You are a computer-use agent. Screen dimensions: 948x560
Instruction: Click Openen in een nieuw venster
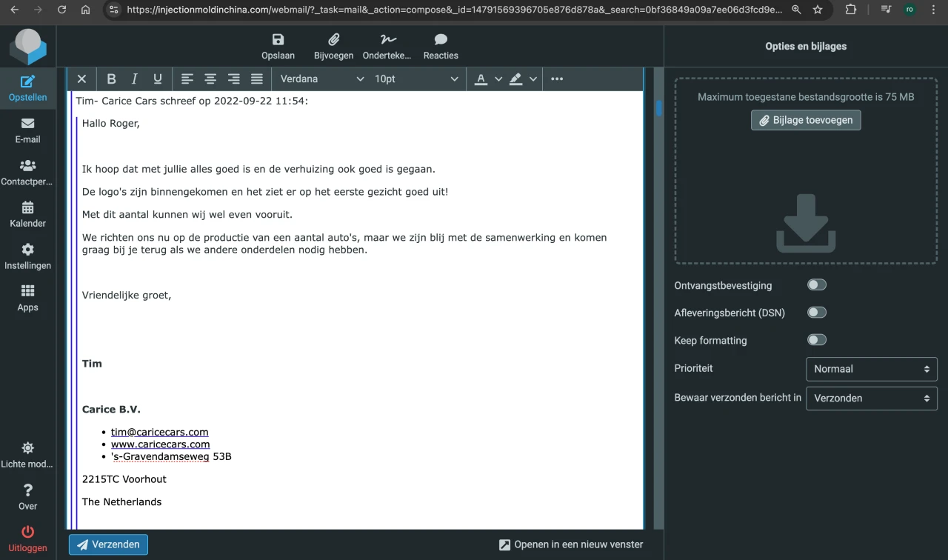570,544
